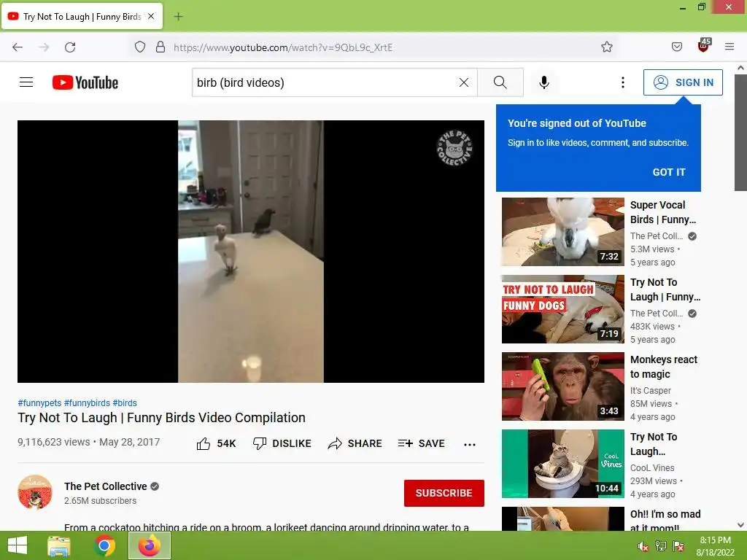Focus the browser address bar URL

click(283, 47)
